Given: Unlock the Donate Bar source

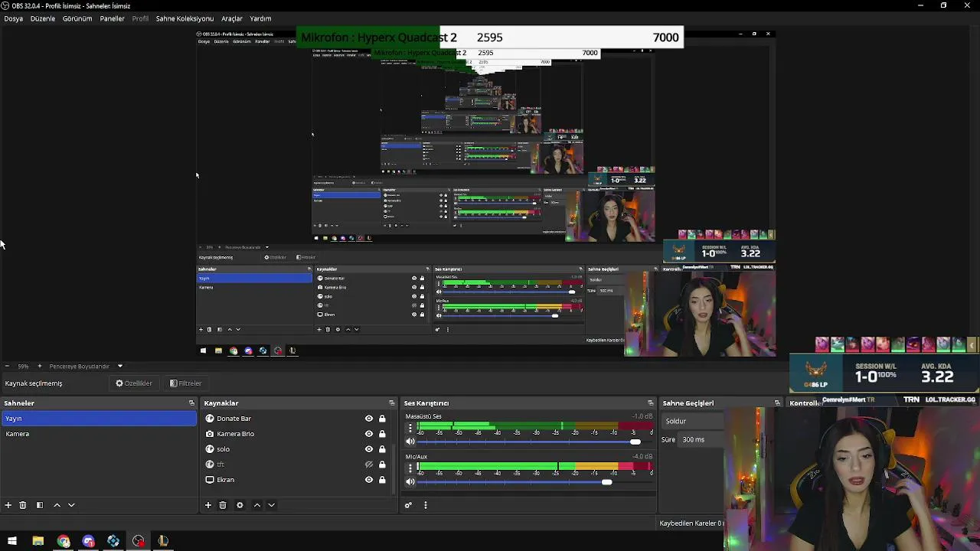Looking at the screenshot, I should click(x=382, y=419).
